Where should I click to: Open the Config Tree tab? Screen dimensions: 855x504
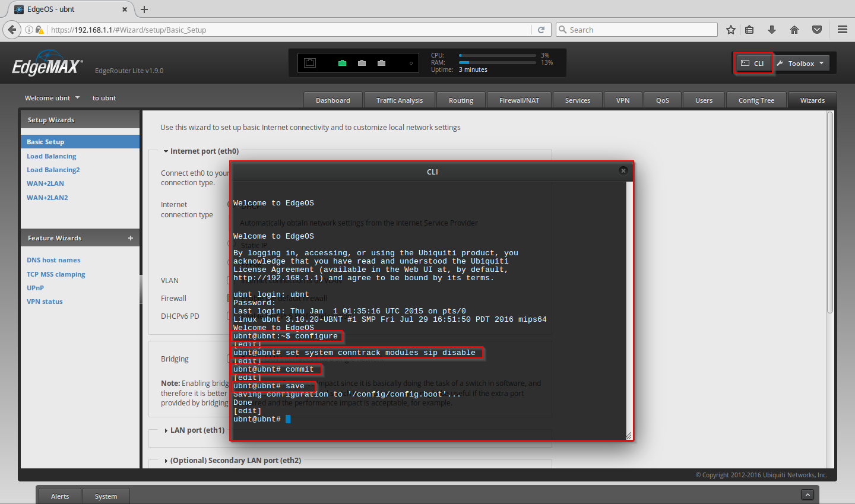point(756,100)
